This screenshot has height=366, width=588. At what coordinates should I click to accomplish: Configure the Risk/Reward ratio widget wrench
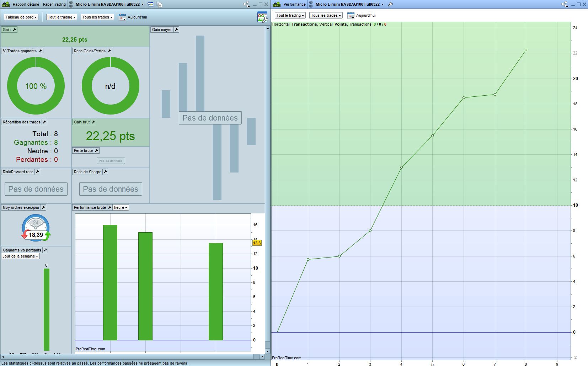tap(37, 172)
